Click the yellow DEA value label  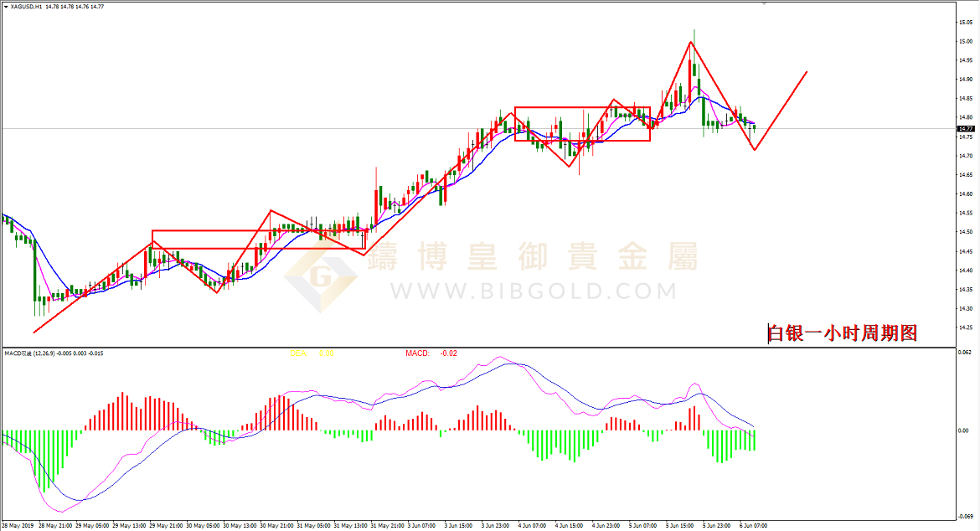pyautogui.click(x=312, y=353)
